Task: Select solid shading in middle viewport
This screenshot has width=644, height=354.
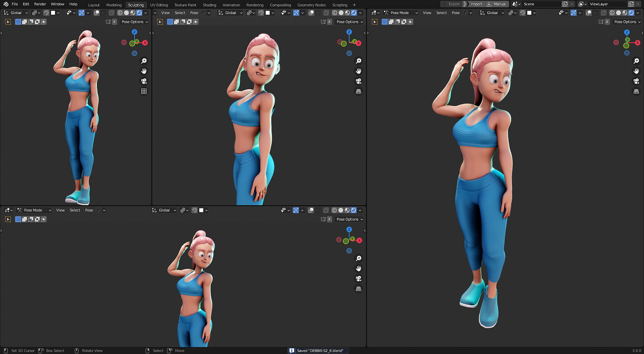Action: 341,13
